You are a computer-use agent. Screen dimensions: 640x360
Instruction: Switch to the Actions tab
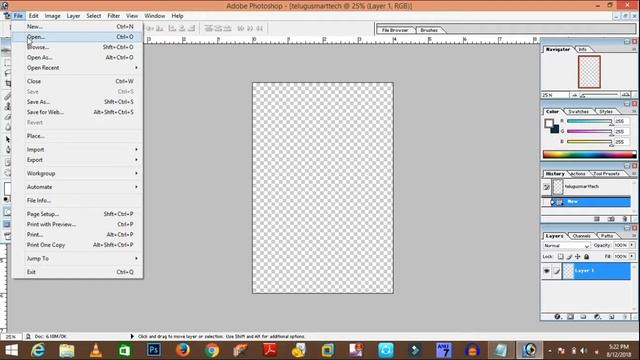(x=578, y=173)
